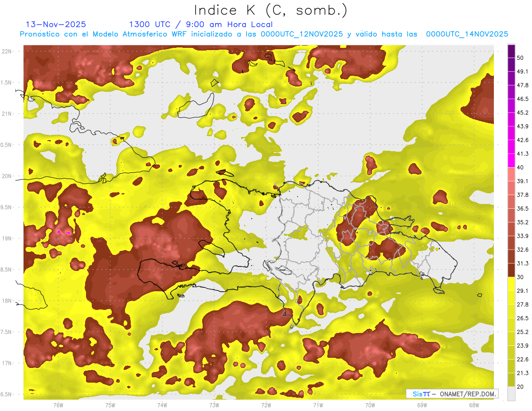Image resolution: width=532 pixels, height=411 pixels.
Task: Click the dark brown swatch between 30 and 31.3
Action: point(511,270)
